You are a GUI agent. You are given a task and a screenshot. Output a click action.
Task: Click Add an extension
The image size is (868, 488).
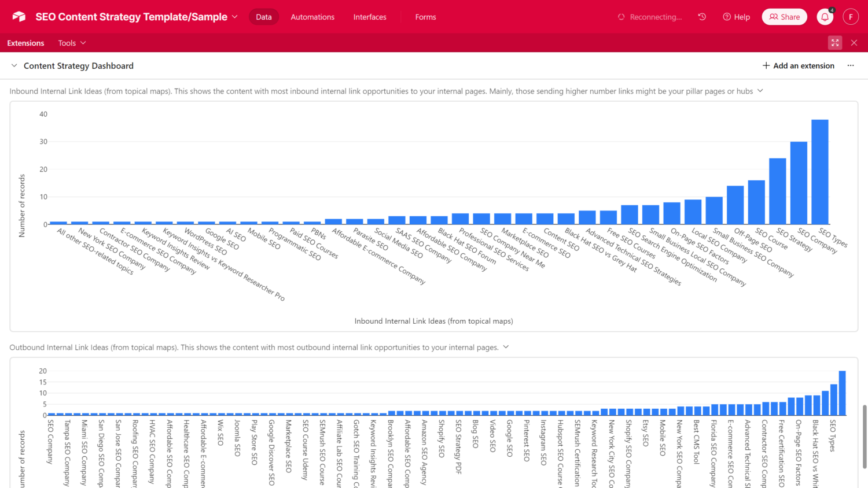click(x=798, y=66)
